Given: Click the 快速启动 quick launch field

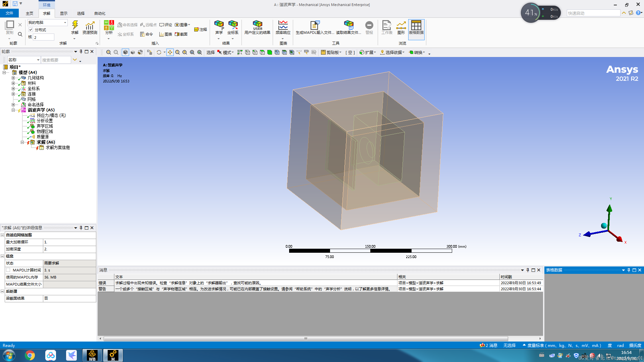Looking at the screenshot, I should (593, 13).
